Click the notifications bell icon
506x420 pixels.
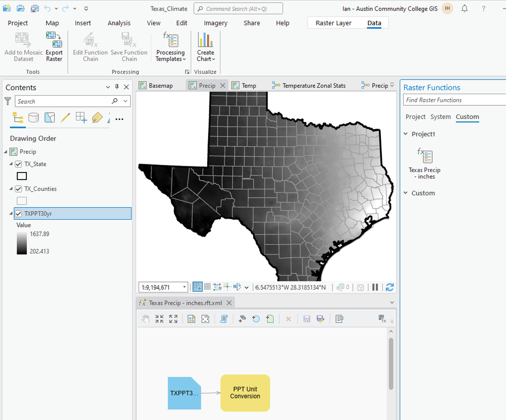click(464, 9)
